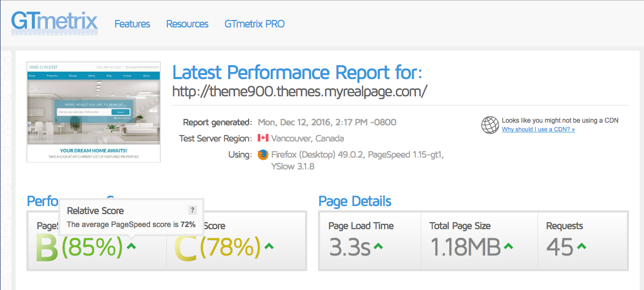Click the green arrow beside PageSpeed 85%
Screen dimensions: 644x290
coord(131,246)
